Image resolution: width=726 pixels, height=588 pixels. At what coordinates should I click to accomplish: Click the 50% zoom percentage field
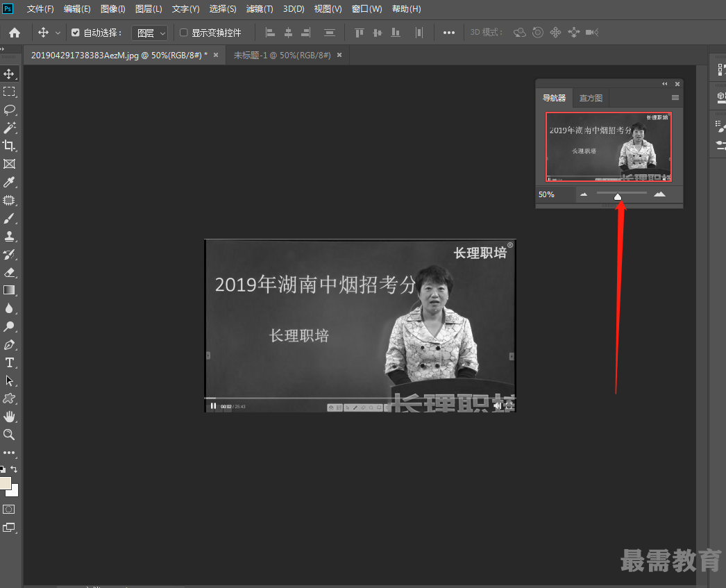tap(556, 194)
